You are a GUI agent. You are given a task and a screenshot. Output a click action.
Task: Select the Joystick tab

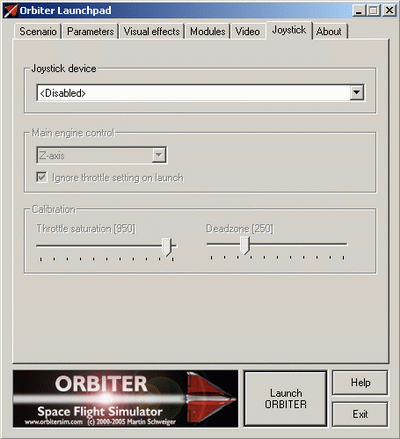coord(289,30)
